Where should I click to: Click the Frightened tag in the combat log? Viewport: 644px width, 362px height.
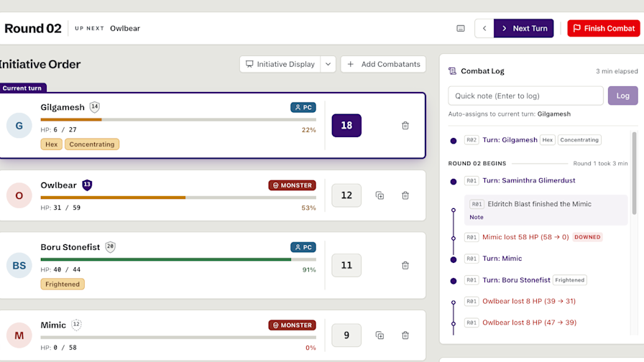[570, 280]
